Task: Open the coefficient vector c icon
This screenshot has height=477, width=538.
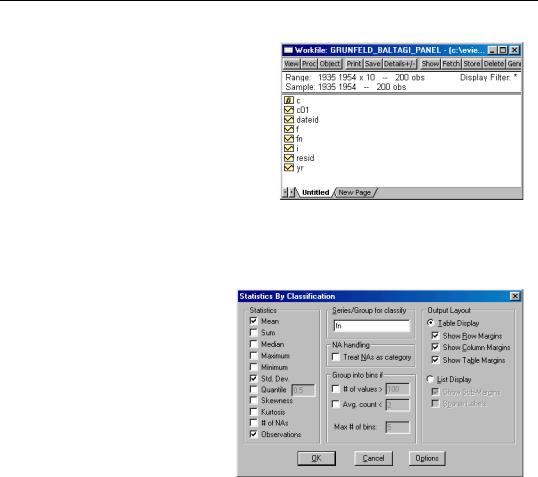Action: (289, 100)
